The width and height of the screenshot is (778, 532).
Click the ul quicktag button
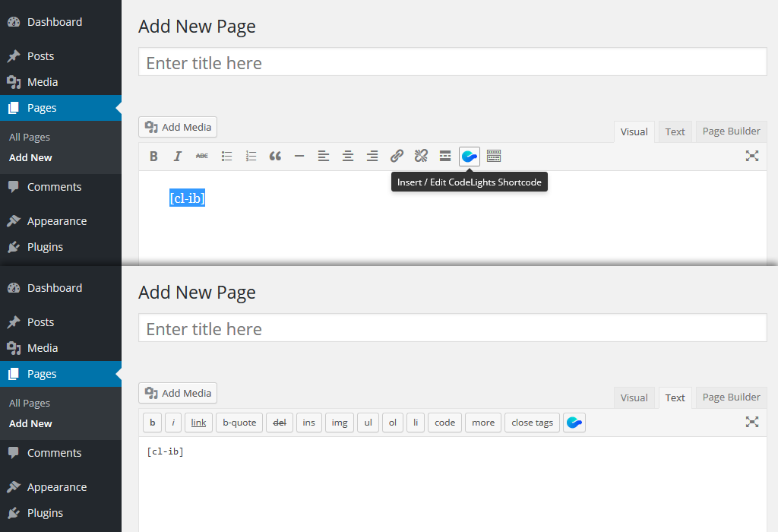coord(368,423)
